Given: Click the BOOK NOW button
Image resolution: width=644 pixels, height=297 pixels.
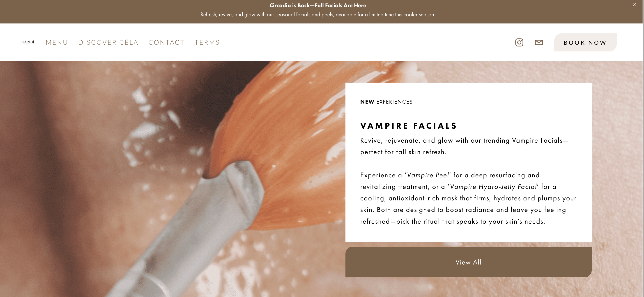Looking at the screenshot, I should click(x=585, y=42).
